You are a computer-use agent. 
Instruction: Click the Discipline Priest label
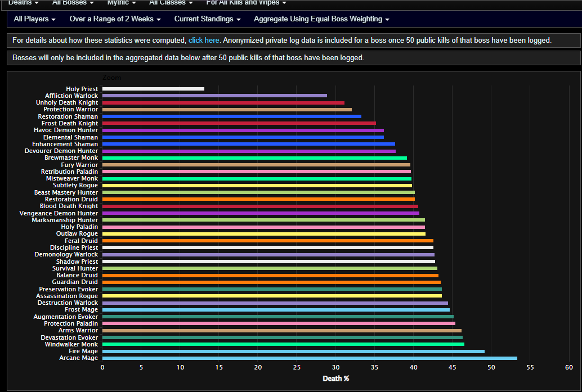click(x=74, y=247)
